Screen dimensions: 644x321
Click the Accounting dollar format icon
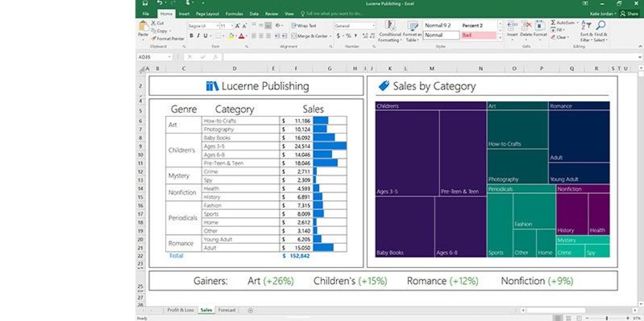pos(339,36)
